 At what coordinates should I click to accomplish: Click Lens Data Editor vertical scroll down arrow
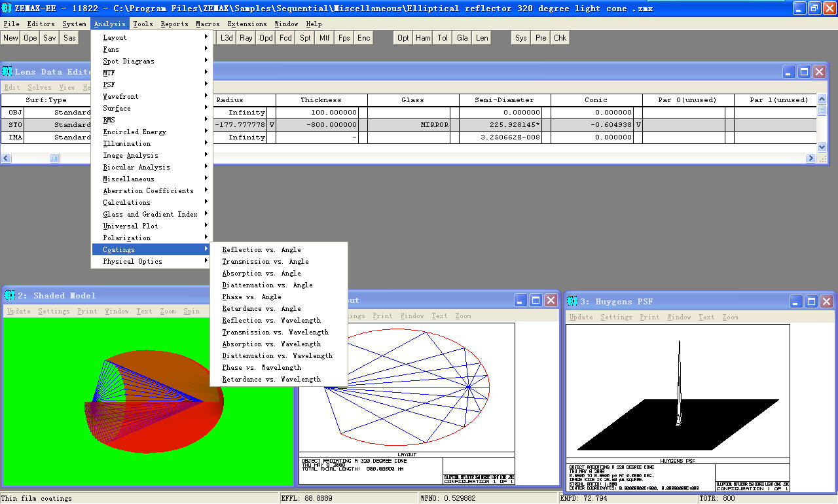click(x=822, y=147)
